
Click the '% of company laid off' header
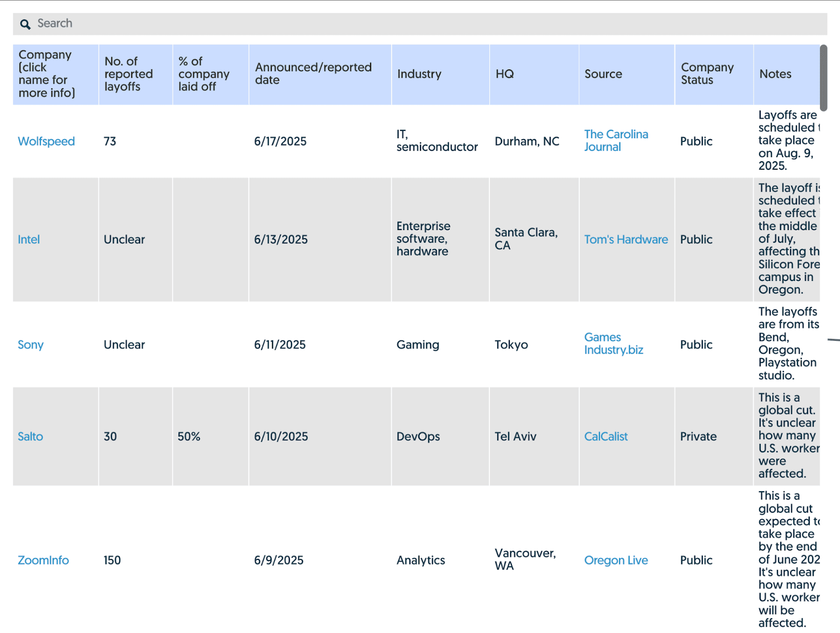(205, 74)
